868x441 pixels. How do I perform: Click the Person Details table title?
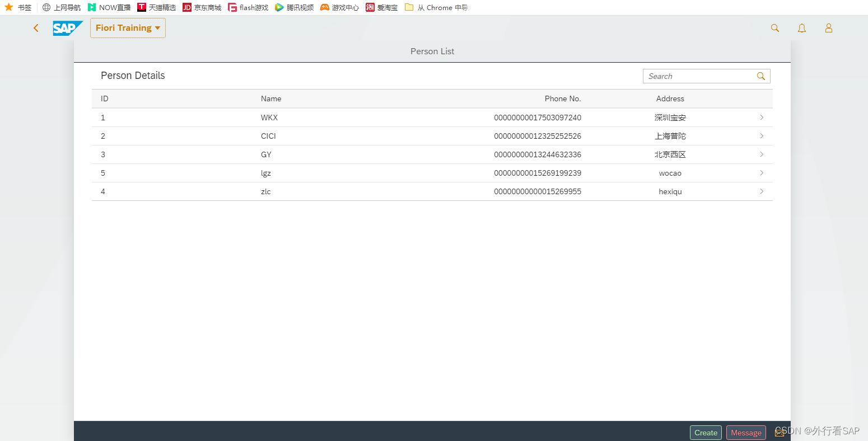(133, 76)
